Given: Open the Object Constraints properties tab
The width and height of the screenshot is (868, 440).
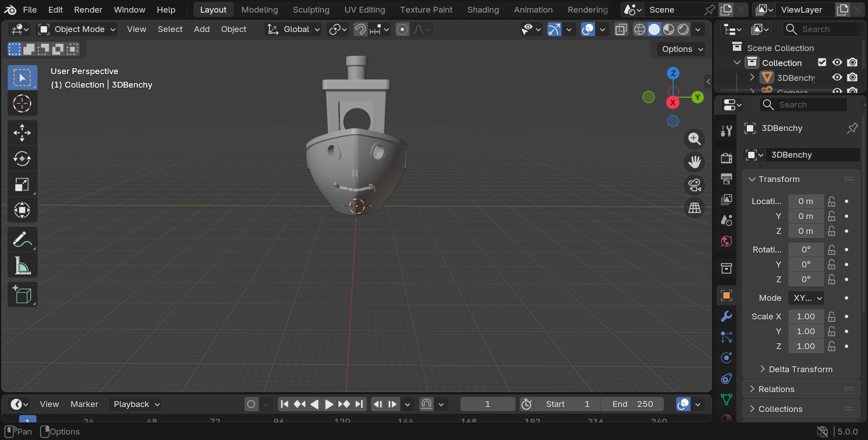Looking at the screenshot, I should [726, 379].
